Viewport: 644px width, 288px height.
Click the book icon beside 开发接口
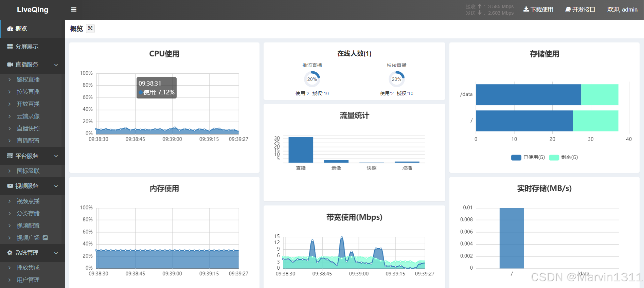568,10
